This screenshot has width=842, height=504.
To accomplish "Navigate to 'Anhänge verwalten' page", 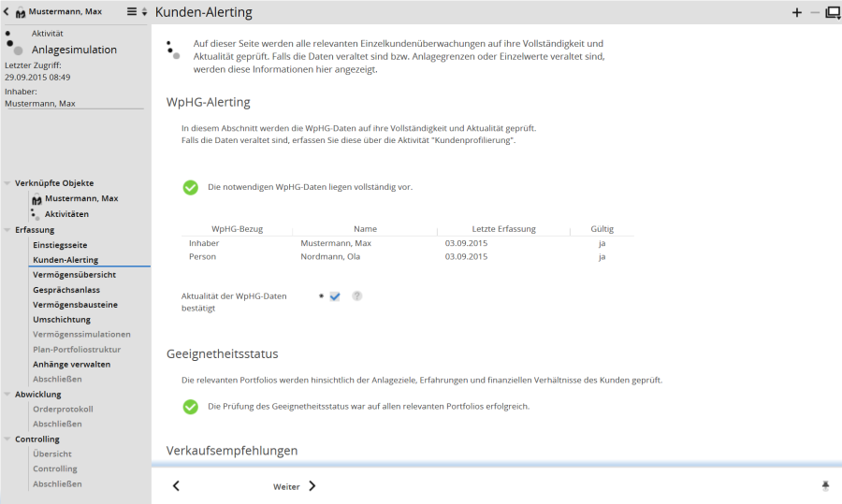I will tap(71, 364).
